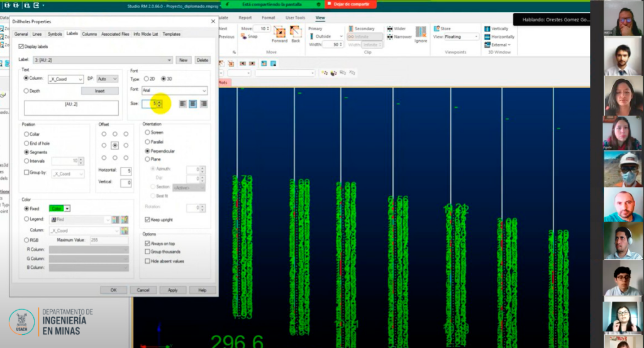Click the Narrower clip icon
Image resolution: width=644 pixels, height=348 pixels.
tap(391, 36)
